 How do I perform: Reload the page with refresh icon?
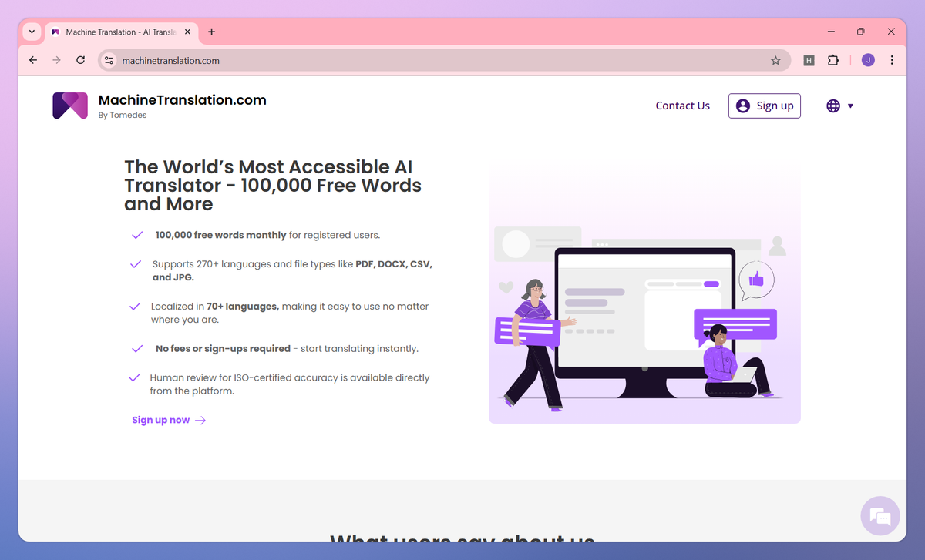pos(80,60)
